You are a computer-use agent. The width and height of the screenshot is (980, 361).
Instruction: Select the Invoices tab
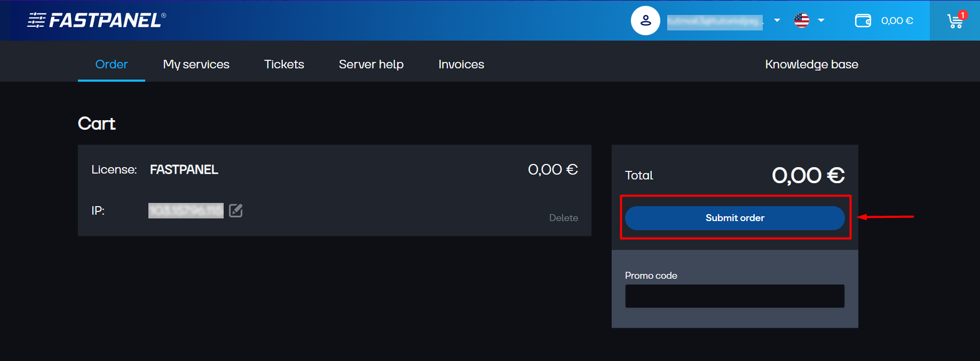click(461, 64)
